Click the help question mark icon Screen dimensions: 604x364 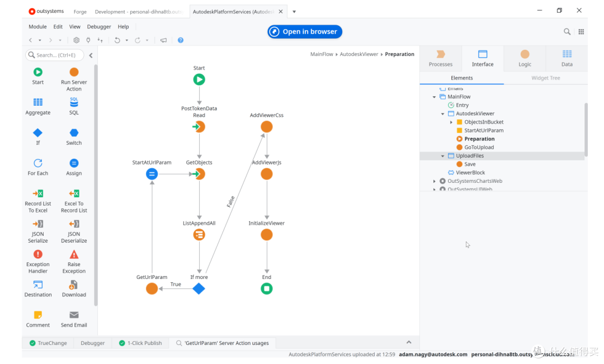pos(180,40)
